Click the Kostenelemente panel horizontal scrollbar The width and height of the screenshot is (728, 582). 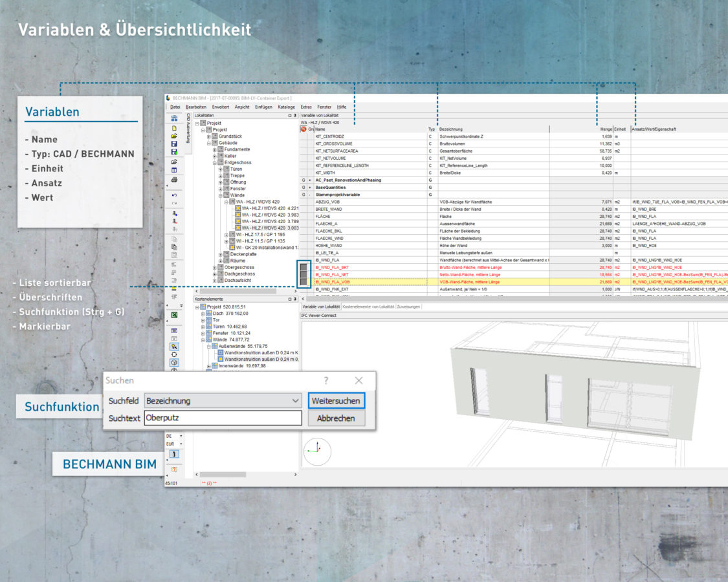pyautogui.click(x=246, y=474)
